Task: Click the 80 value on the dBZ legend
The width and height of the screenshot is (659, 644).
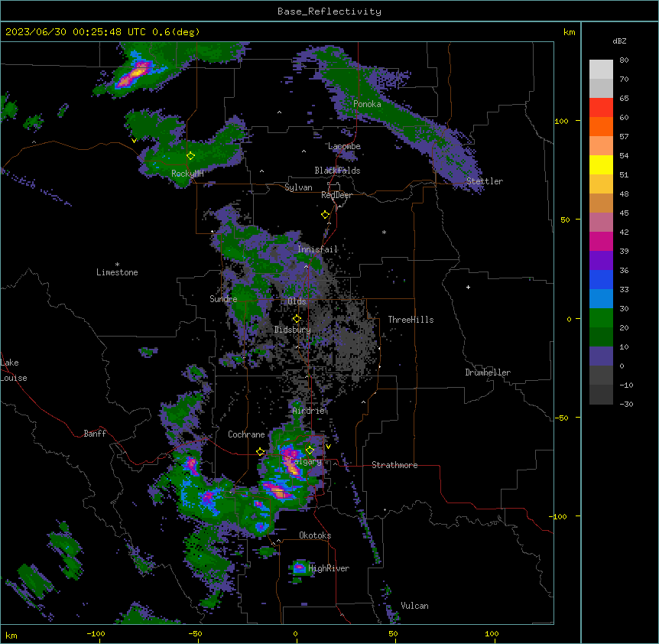Action: tap(624, 60)
